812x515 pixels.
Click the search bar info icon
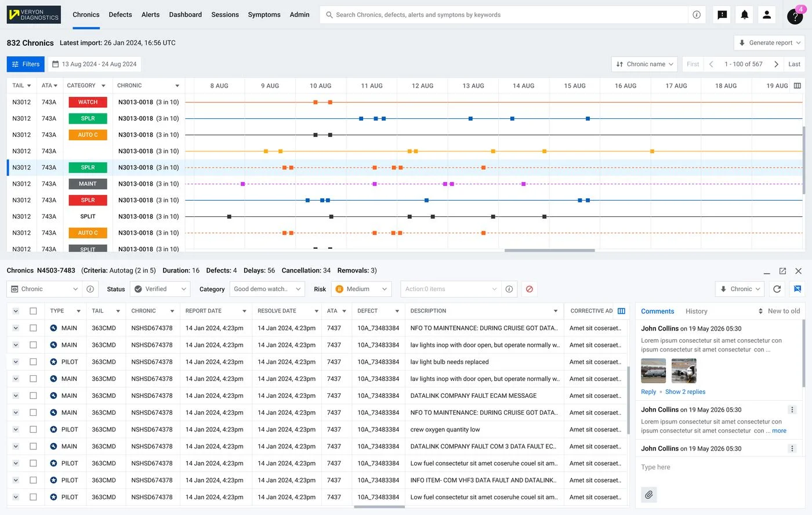tap(697, 15)
